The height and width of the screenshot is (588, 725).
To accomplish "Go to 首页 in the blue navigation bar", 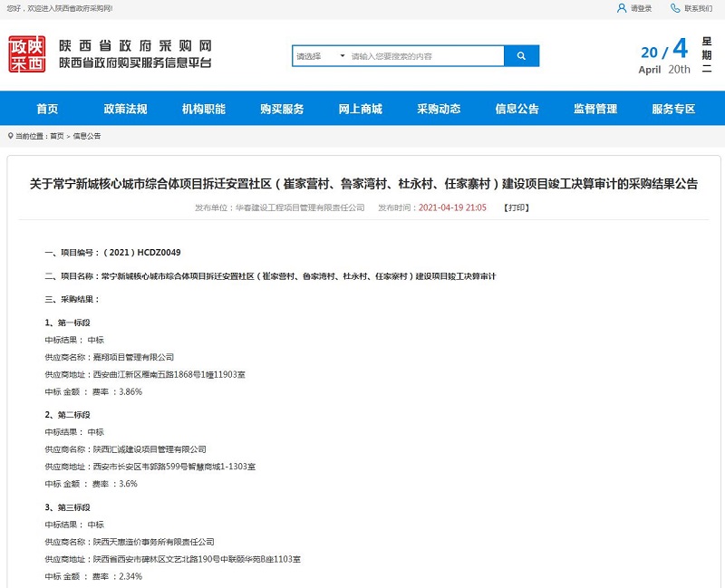I will 47,109.
